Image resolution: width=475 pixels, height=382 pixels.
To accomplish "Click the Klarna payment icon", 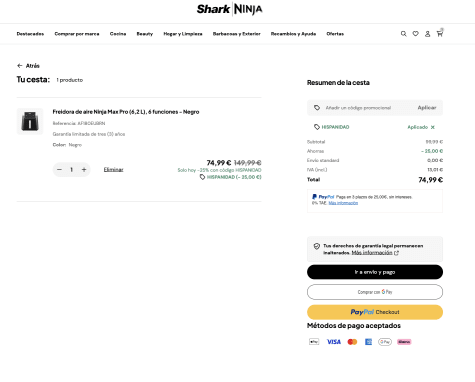I will click(x=404, y=342).
